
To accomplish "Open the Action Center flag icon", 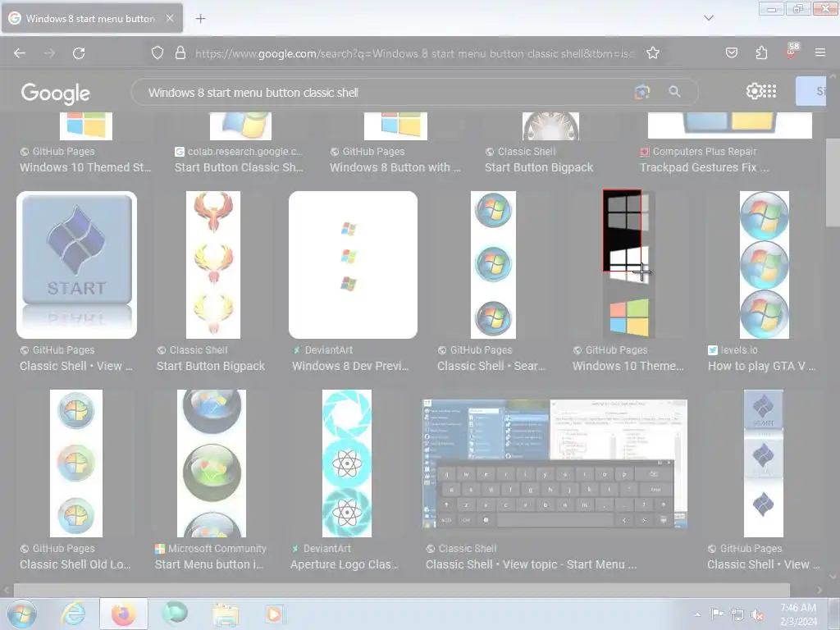I will [716, 614].
